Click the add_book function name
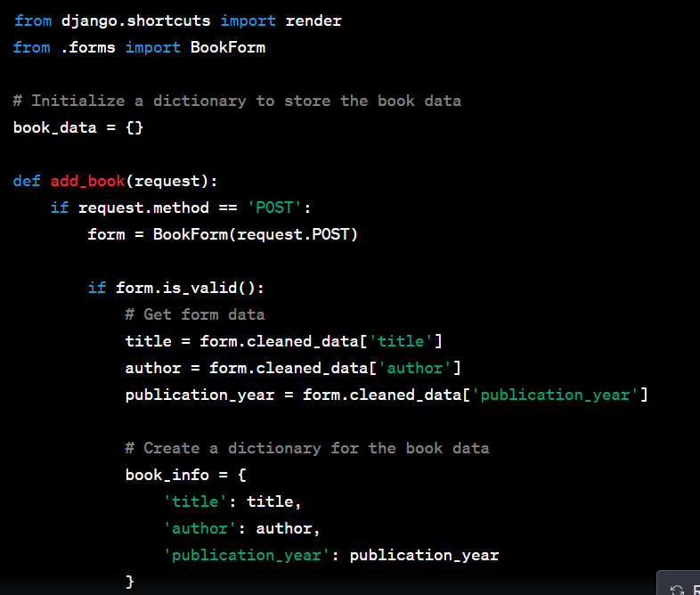Viewport: 700px width, 595px height. pos(87,181)
